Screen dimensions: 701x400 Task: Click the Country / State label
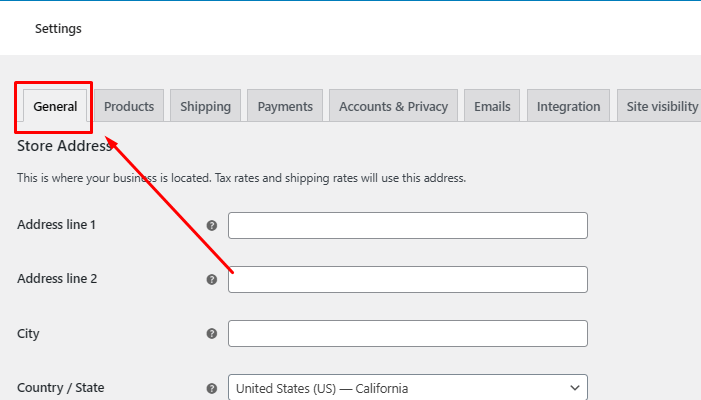click(x=60, y=387)
